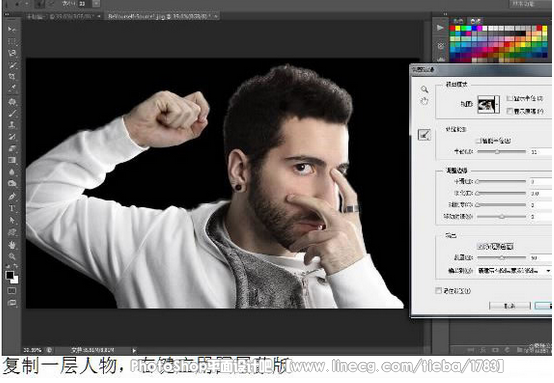This screenshot has height=383, width=554.
Task: Click Feather slider handle
Action: pyautogui.click(x=478, y=193)
